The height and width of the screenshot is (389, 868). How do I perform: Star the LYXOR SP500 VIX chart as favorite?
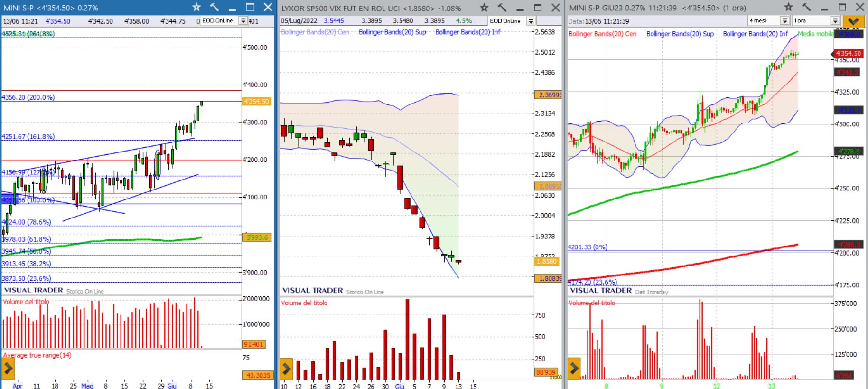[484, 8]
